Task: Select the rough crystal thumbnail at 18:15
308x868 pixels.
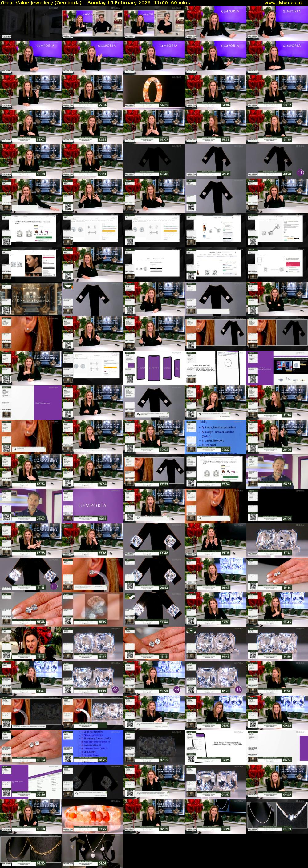Action: pos(92,608)
